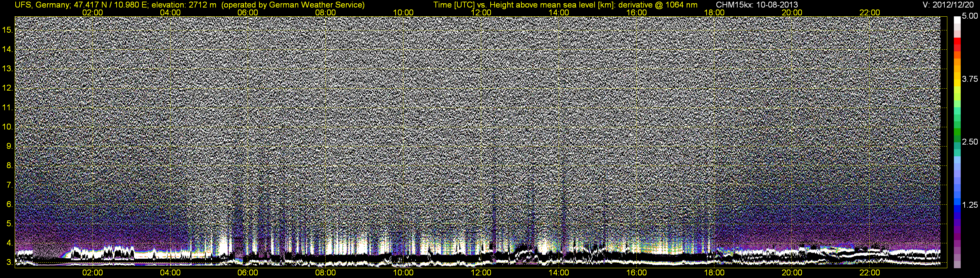Click the '12:00' tick on the lower time axis
Image resolution: width=980 pixels, height=278 pixels.
tap(481, 273)
